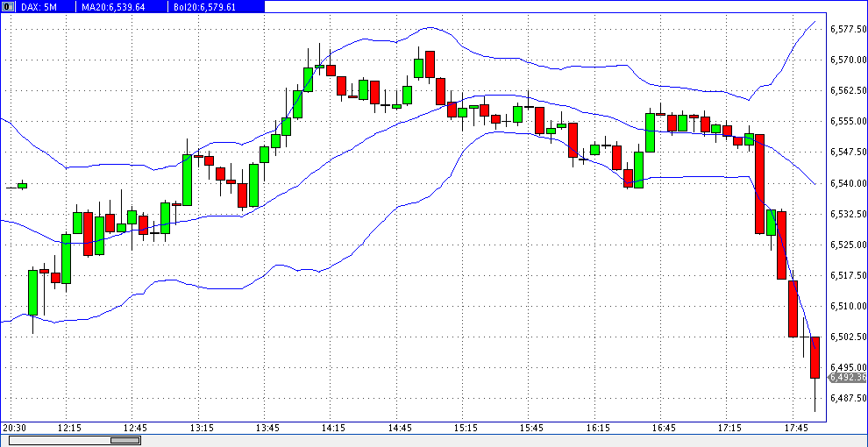
Task: Click the 12:15 time axis label
Action: [x=70, y=429]
